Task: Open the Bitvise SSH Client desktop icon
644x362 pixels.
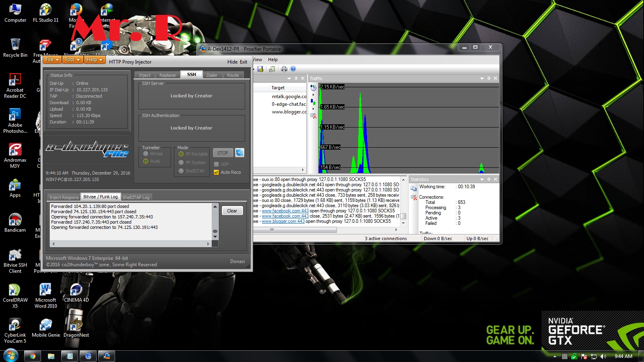Action: [x=15, y=261]
